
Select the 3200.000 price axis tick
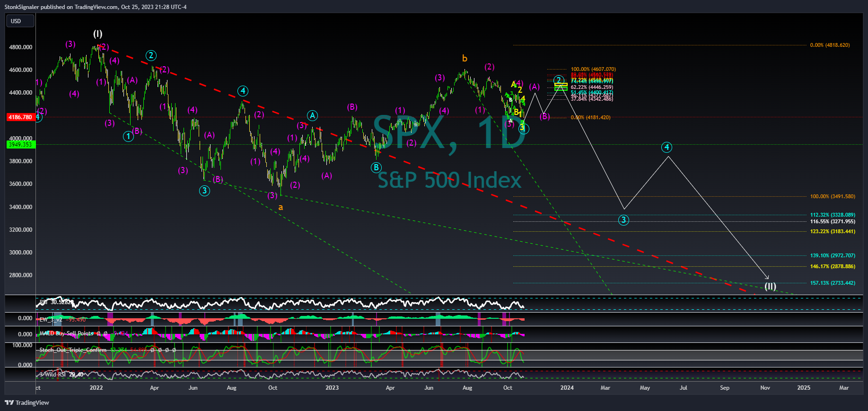(x=21, y=230)
